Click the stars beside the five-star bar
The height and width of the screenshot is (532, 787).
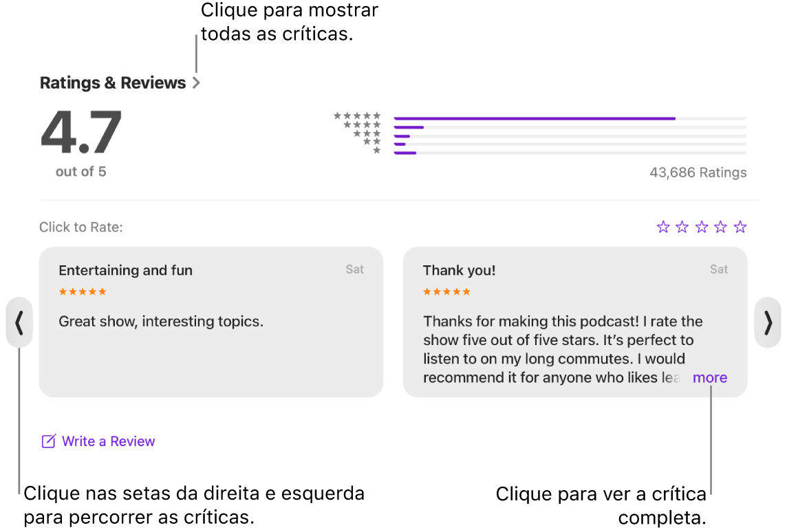[358, 117]
